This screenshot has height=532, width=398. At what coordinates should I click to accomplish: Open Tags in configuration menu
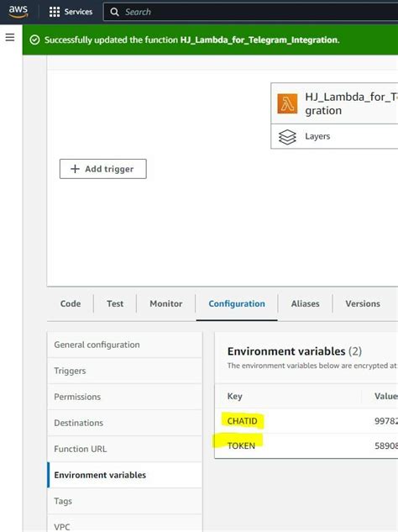(x=125, y=501)
